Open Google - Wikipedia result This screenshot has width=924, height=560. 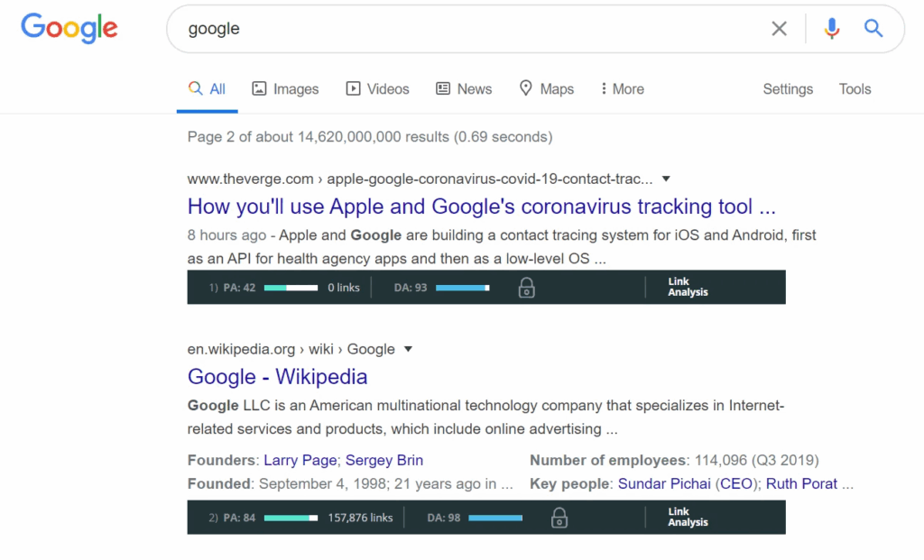point(278,377)
